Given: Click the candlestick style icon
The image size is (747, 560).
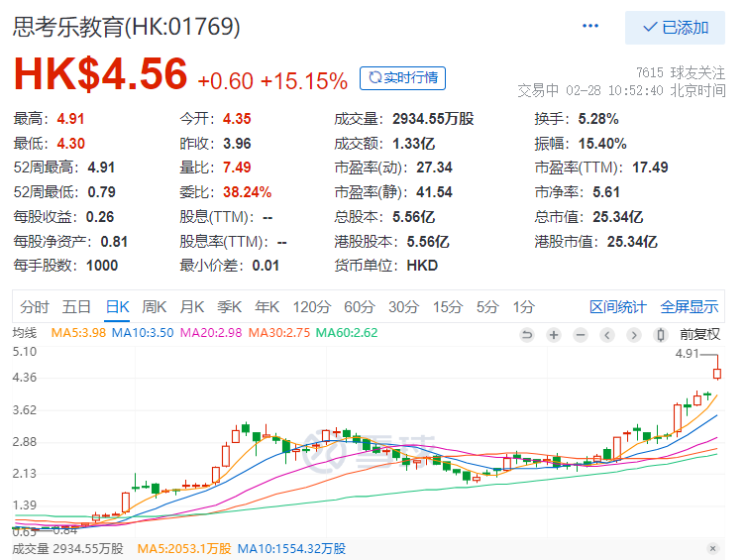Looking at the screenshot, I should [660, 335].
